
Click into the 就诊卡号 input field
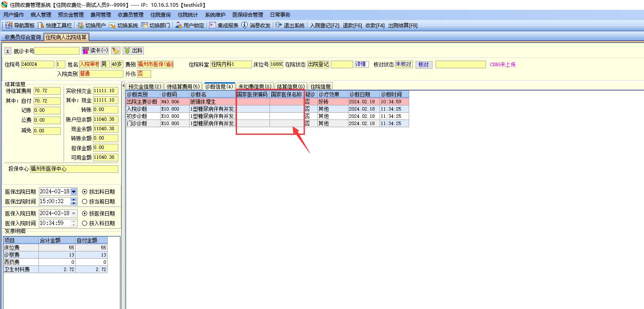[57, 51]
